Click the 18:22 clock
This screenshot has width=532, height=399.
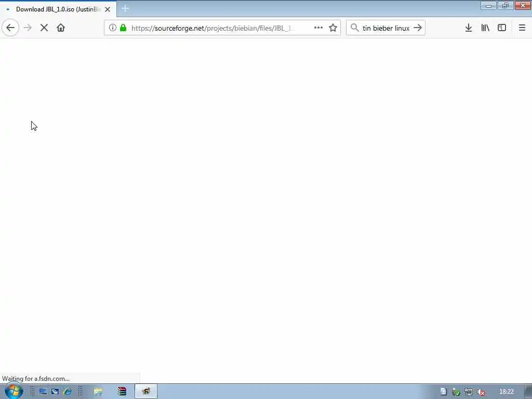[506, 392]
